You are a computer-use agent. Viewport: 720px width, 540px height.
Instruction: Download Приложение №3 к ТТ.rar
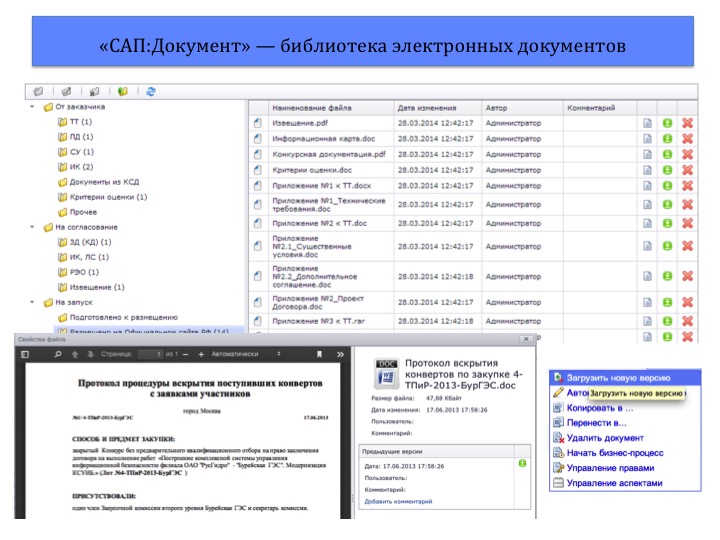pos(667,321)
